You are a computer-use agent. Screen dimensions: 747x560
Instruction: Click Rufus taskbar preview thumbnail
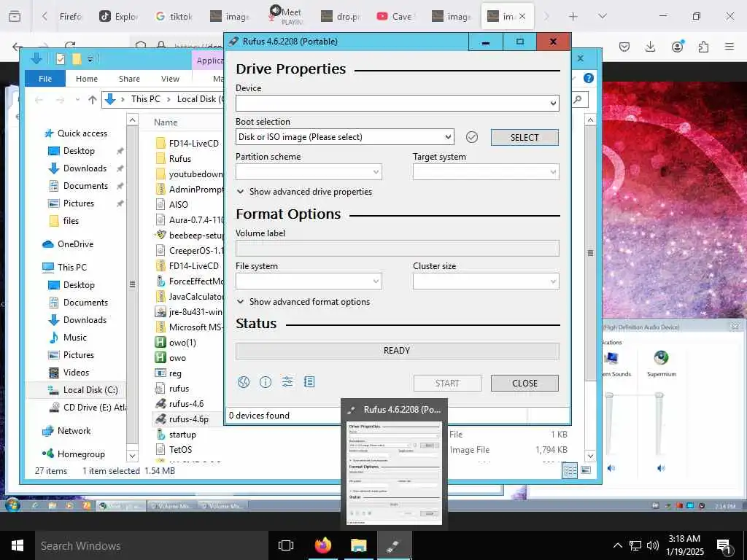pos(395,472)
